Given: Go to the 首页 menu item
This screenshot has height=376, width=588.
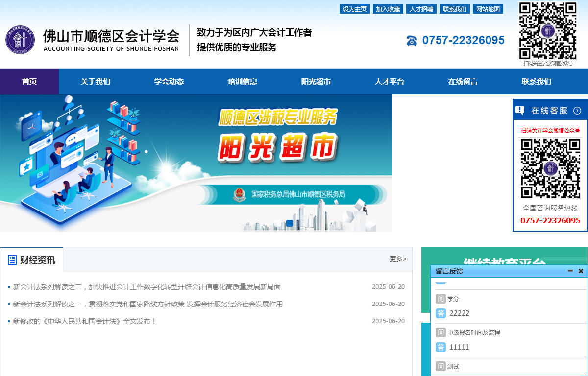Looking at the screenshot, I should (29, 81).
